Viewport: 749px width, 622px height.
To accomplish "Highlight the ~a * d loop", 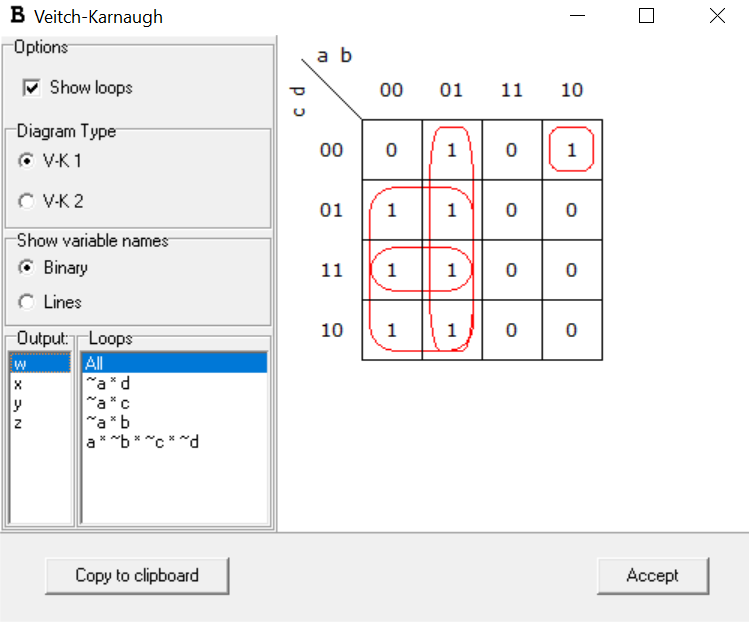I will pyautogui.click(x=108, y=384).
